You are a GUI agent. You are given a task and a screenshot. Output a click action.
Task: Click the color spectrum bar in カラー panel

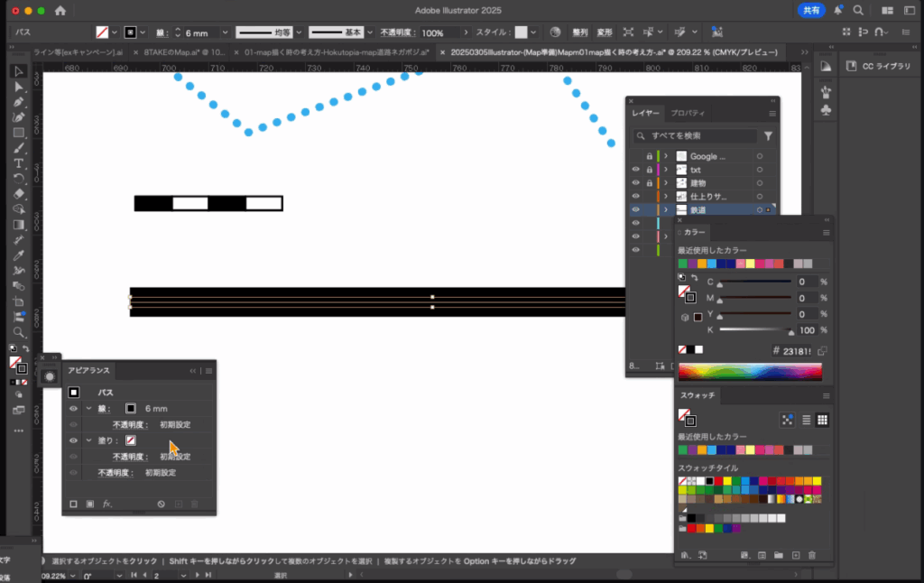750,372
